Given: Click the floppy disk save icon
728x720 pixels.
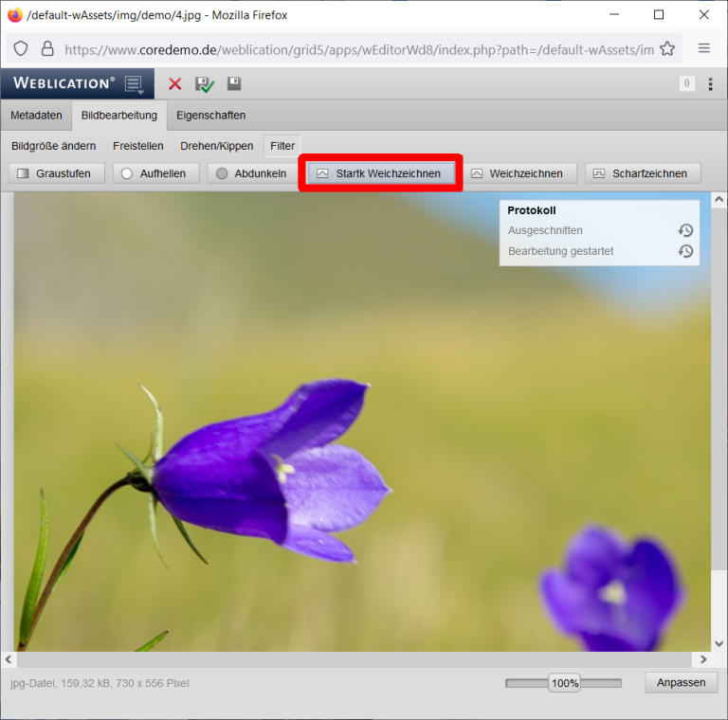Looking at the screenshot, I should tap(234, 84).
